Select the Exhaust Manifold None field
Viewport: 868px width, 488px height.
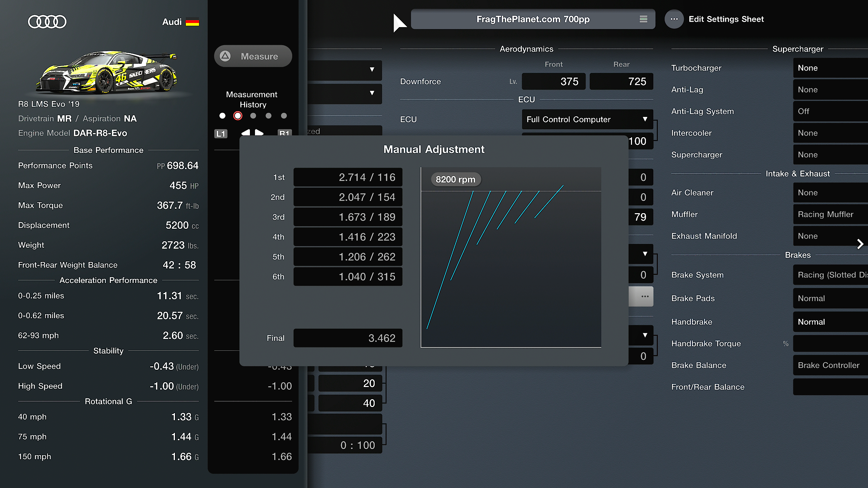(x=831, y=236)
